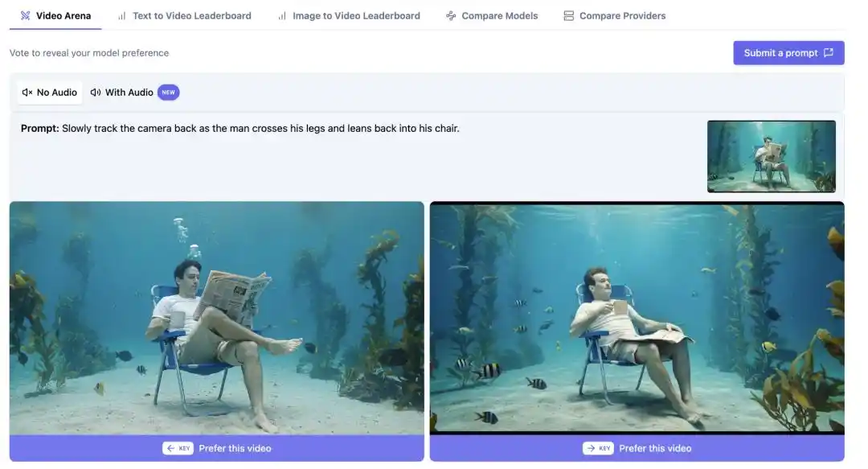This screenshot has width=868, height=469.
Task: Click the bar-chart icon beside Image to Video Leaderboard
Action: (282, 15)
